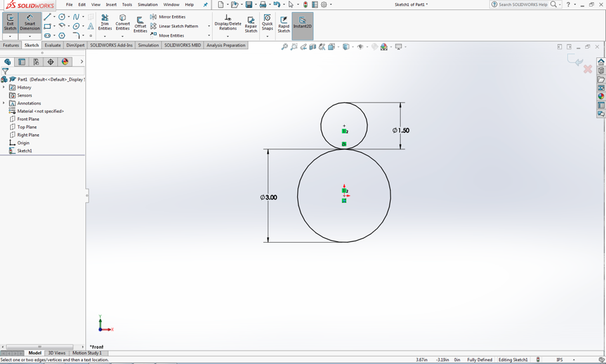Screen dimensions: 606x364
Task: Click the Search SOLIDWORKS Help field
Action: [x=523, y=5]
